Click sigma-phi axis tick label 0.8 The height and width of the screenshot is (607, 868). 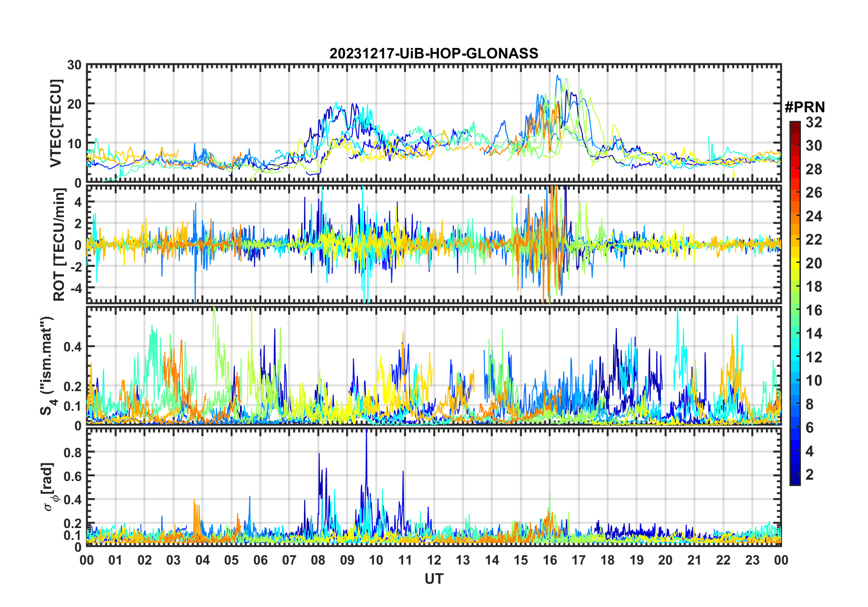click(x=73, y=452)
